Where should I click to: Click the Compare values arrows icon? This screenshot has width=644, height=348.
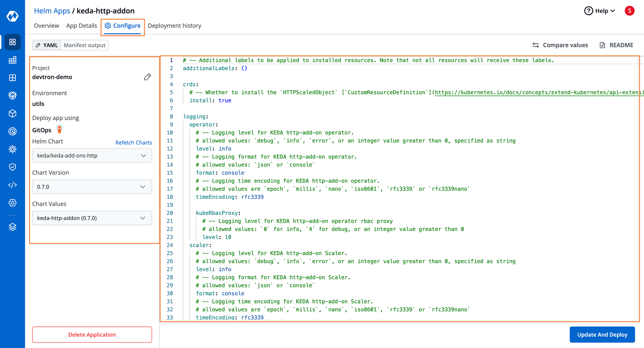536,45
